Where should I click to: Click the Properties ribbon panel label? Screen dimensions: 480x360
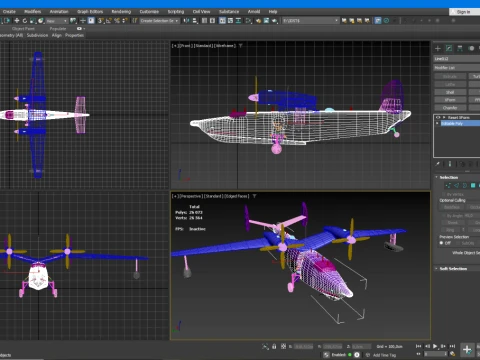(x=74, y=35)
